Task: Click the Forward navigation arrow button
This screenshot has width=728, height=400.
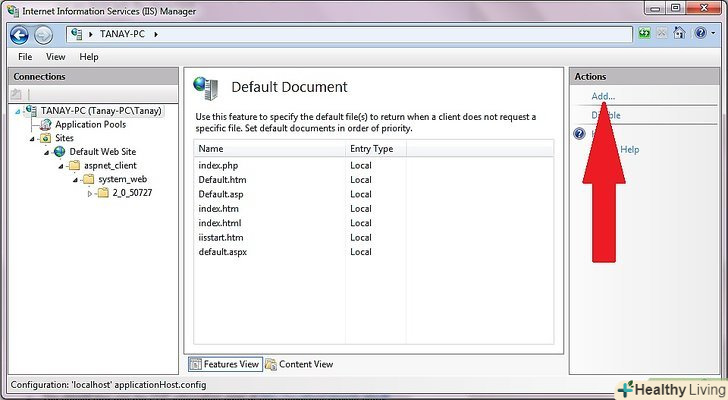Action: point(43,34)
